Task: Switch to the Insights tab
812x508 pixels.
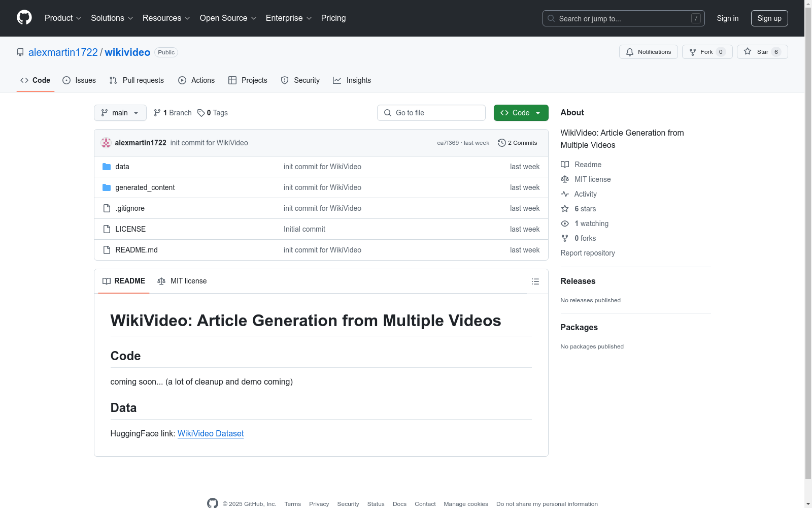Action: 352,80
